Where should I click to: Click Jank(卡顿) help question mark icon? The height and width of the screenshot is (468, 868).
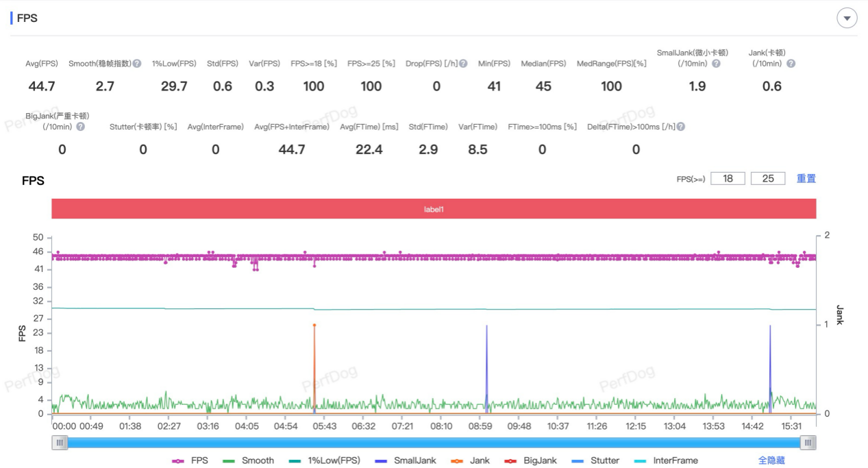[791, 64]
